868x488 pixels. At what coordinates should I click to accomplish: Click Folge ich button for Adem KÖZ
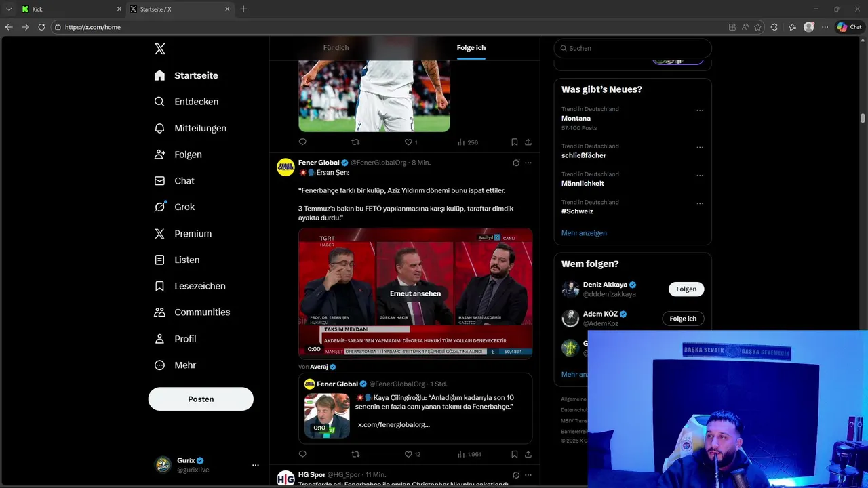coord(683,319)
